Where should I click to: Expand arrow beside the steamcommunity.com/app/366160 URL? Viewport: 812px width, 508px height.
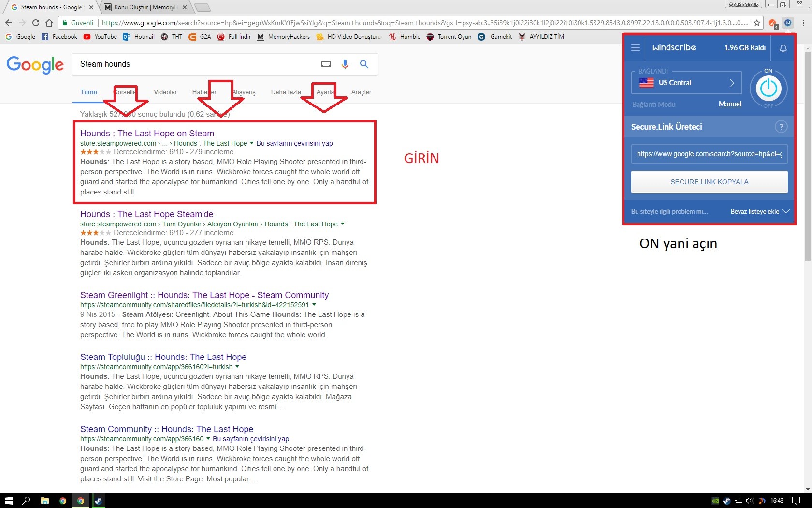pos(208,439)
